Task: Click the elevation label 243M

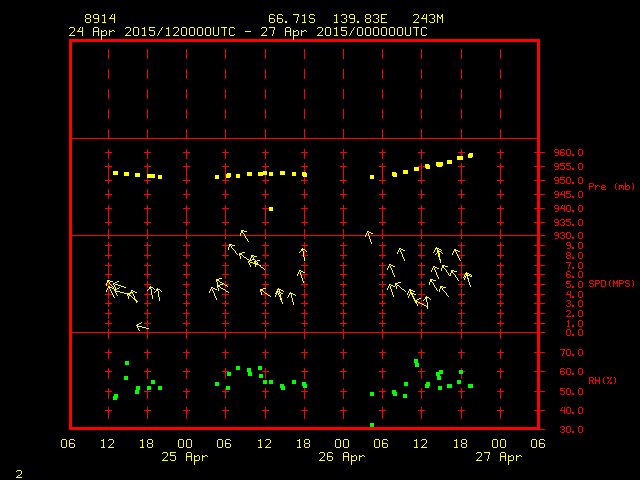Action: 428,19
